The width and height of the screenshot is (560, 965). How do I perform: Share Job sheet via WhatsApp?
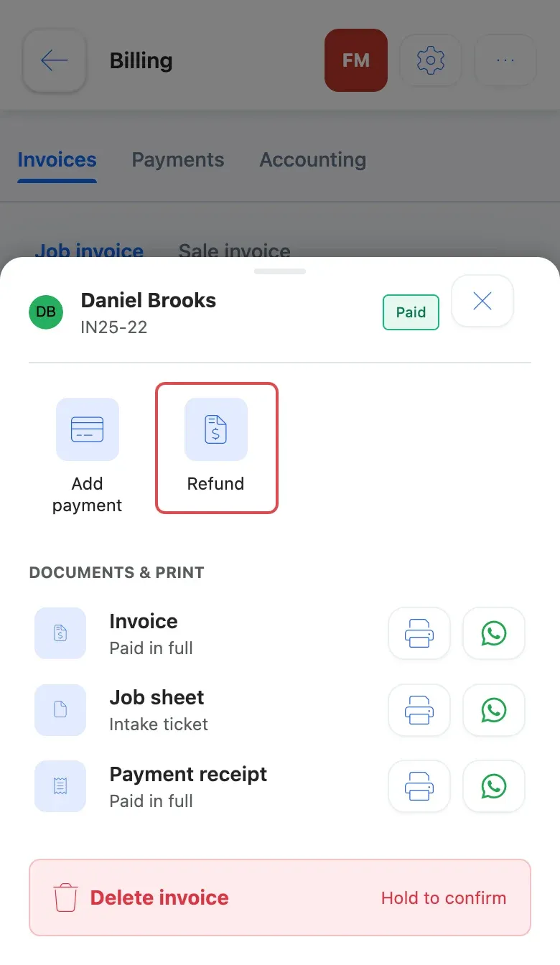(x=494, y=710)
